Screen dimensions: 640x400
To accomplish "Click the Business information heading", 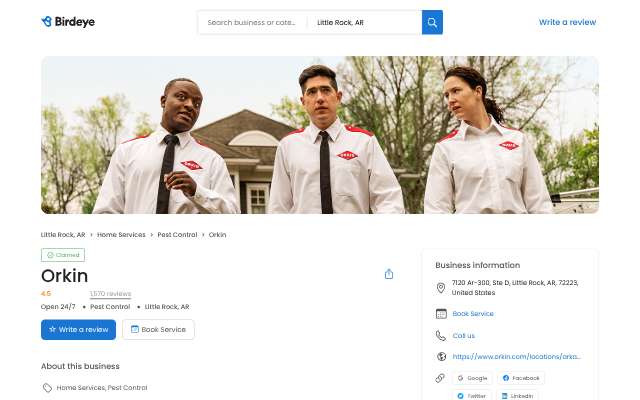I will (x=478, y=265).
